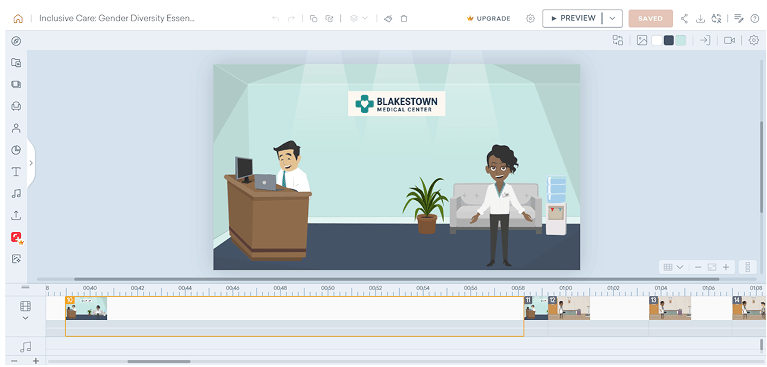Click the background image icon
Screen dimensions: 767x367
642,41
